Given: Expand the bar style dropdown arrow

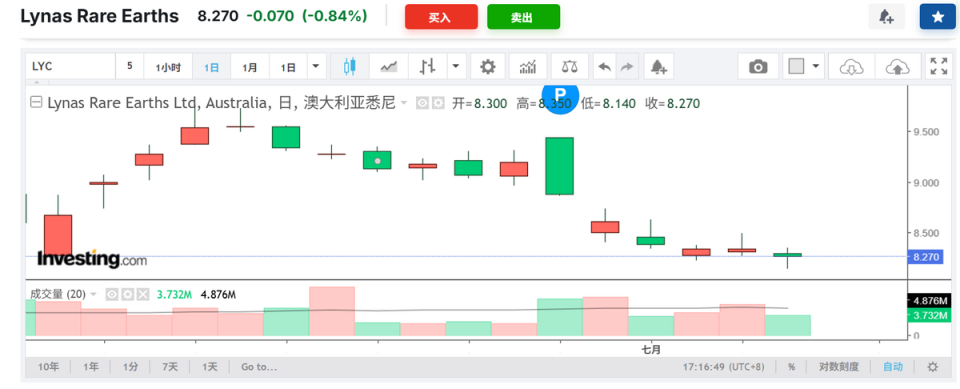Looking at the screenshot, I should pyautogui.click(x=456, y=66).
